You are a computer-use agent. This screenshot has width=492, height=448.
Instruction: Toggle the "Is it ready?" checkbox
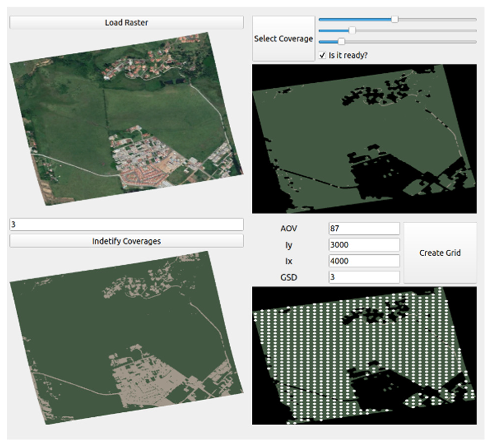[x=322, y=55]
